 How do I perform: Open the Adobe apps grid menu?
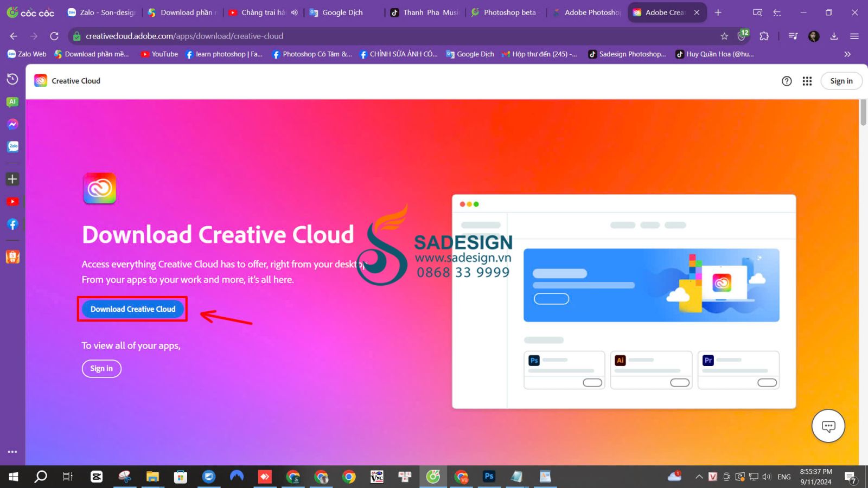tap(807, 81)
